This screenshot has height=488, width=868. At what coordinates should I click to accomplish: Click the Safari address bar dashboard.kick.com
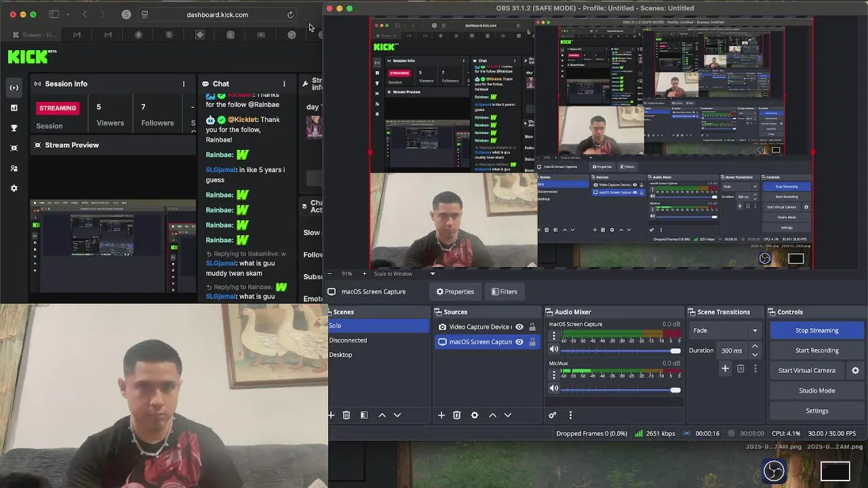[x=217, y=14]
